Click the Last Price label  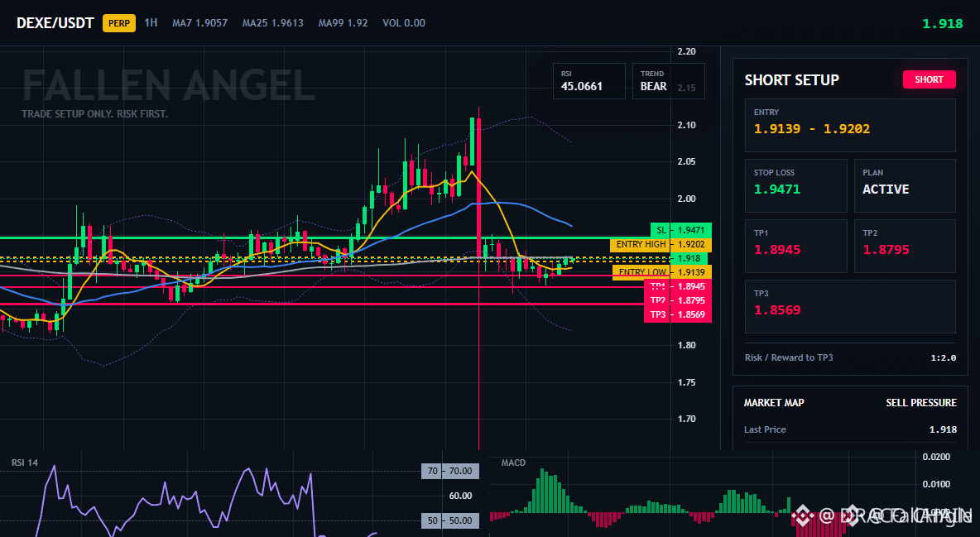765,429
